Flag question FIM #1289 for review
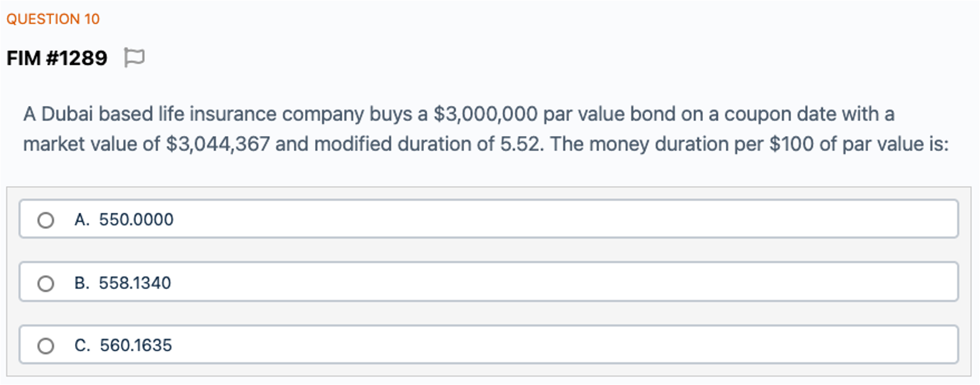The width and height of the screenshot is (980, 385). pyautogui.click(x=134, y=58)
